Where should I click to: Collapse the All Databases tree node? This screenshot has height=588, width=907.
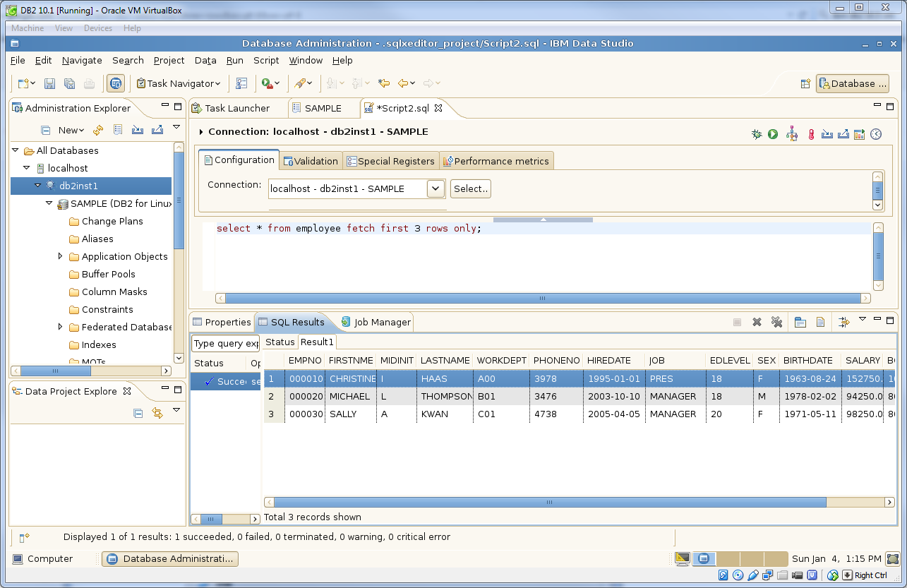pyautogui.click(x=16, y=150)
